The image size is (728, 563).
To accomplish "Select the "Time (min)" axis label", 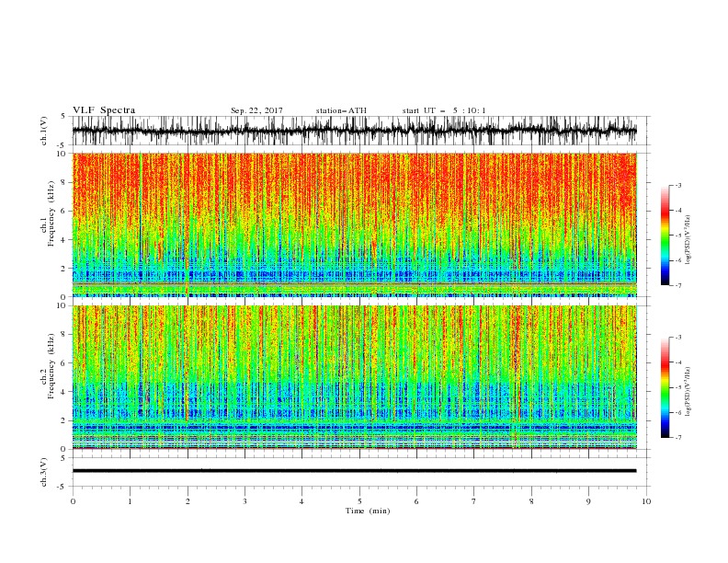I will (x=368, y=511).
